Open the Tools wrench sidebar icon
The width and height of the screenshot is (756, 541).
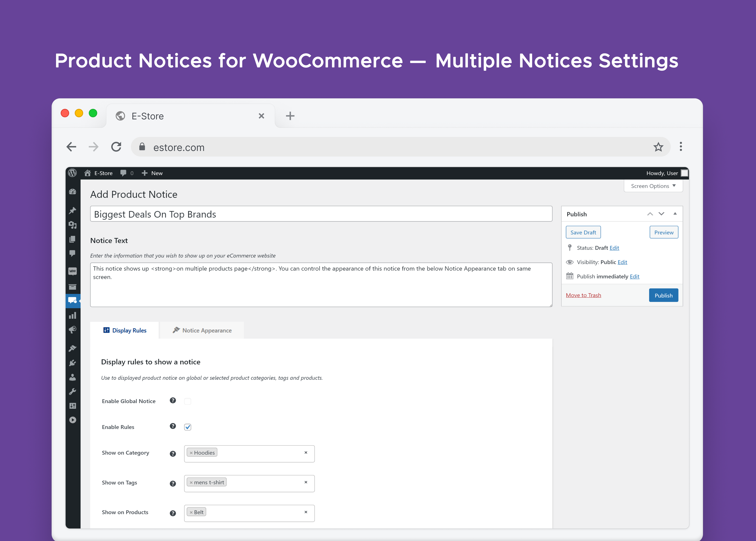pyautogui.click(x=73, y=392)
